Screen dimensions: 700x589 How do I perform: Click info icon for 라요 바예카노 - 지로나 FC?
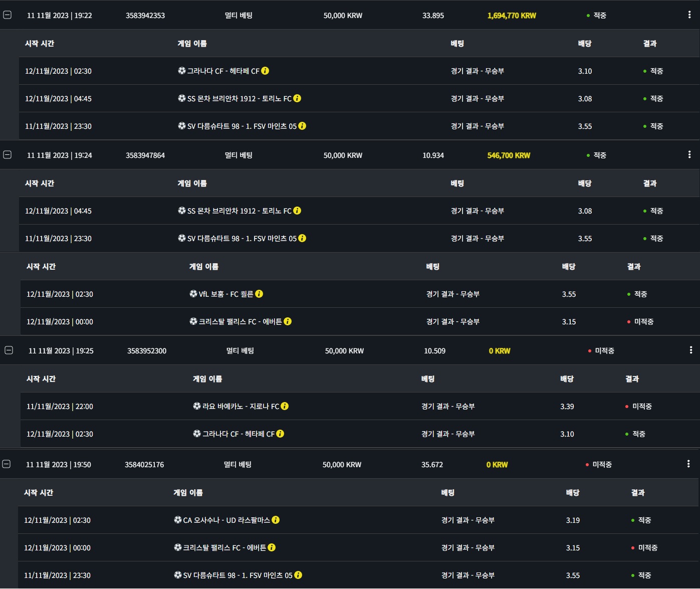(x=285, y=406)
